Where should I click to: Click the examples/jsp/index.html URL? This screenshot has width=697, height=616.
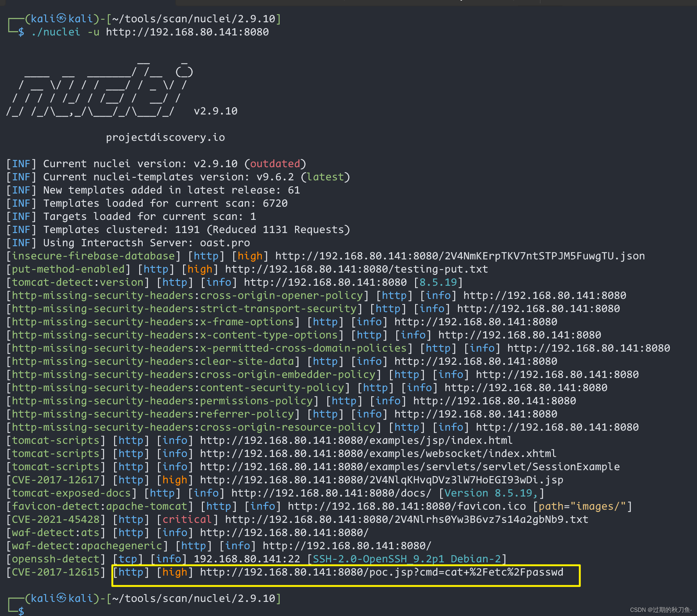click(356, 441)
